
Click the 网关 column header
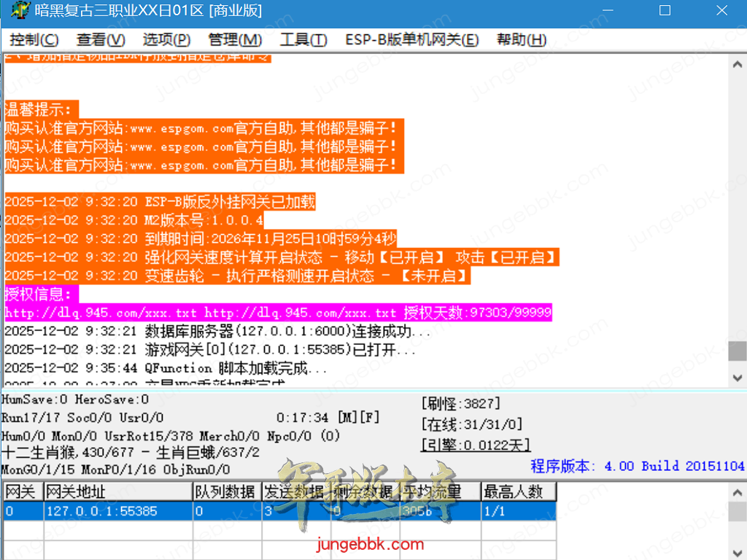tap(22, 491)
